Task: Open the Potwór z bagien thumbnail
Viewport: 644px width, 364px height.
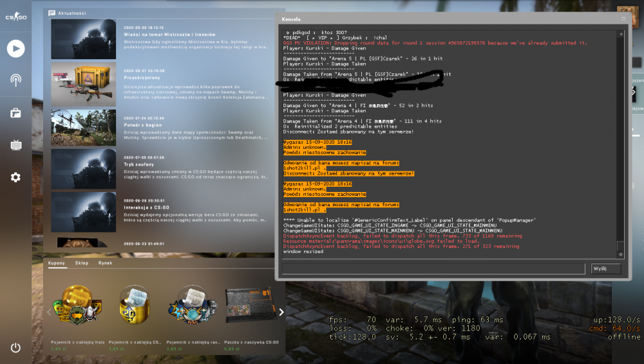Action: pyautogui.click(x=83, y=128)
